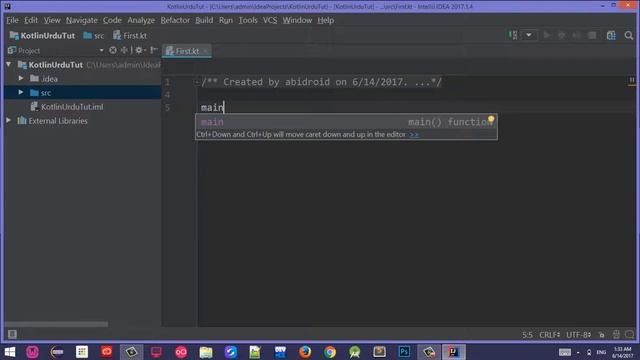
Task: Open Project Structure icon
Action: [x=611, y=36]
